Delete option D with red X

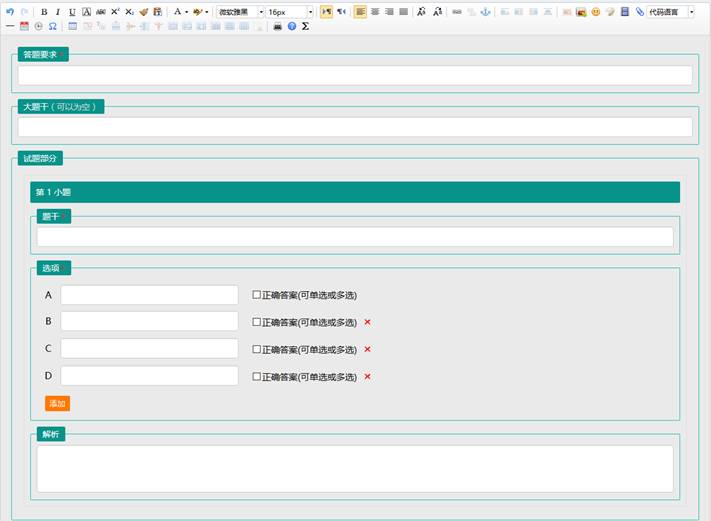tap(367, 376)
